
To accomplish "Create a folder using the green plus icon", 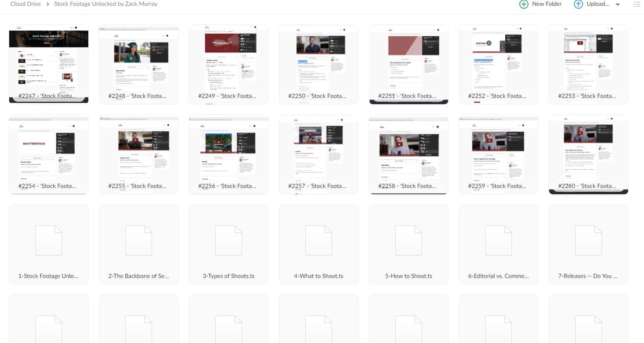I will (x=524, y=4).
